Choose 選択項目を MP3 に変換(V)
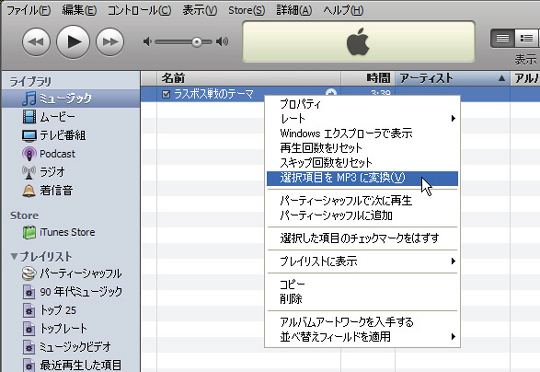This screenshot has width=540, height=372. click(362, 178)
